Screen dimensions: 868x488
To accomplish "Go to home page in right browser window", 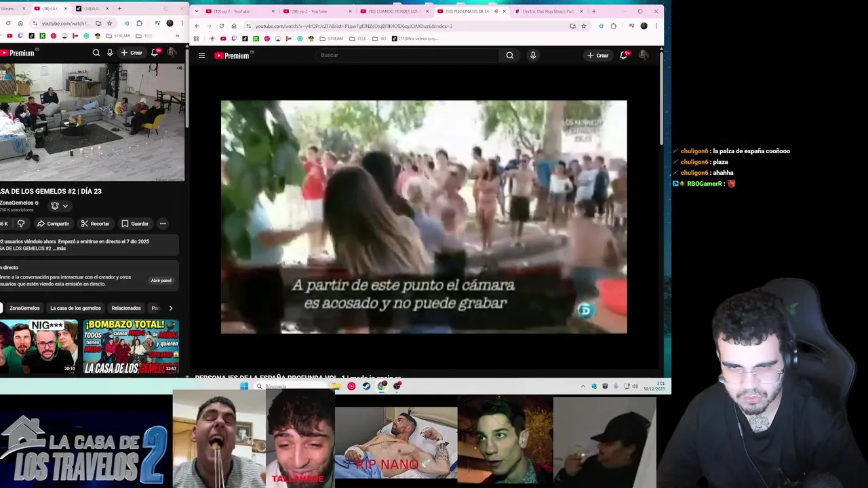I will pyautogui.click(x=235, y=26).
